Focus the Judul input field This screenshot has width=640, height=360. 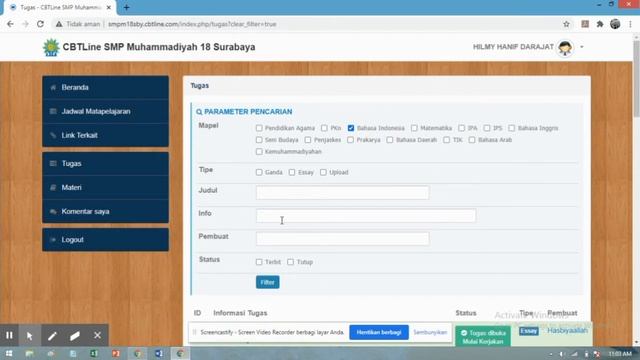click(342, 193)
